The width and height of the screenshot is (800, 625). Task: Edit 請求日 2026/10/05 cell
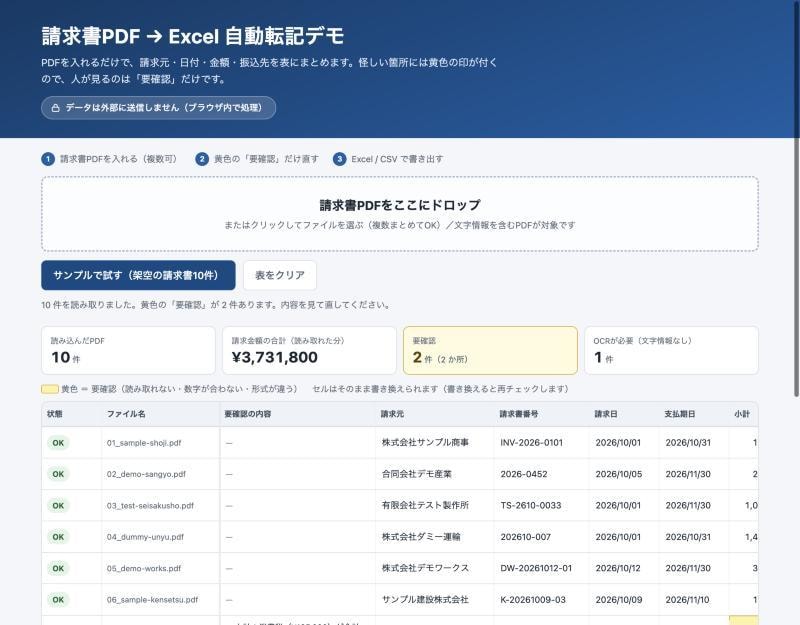tap(624, 474)
